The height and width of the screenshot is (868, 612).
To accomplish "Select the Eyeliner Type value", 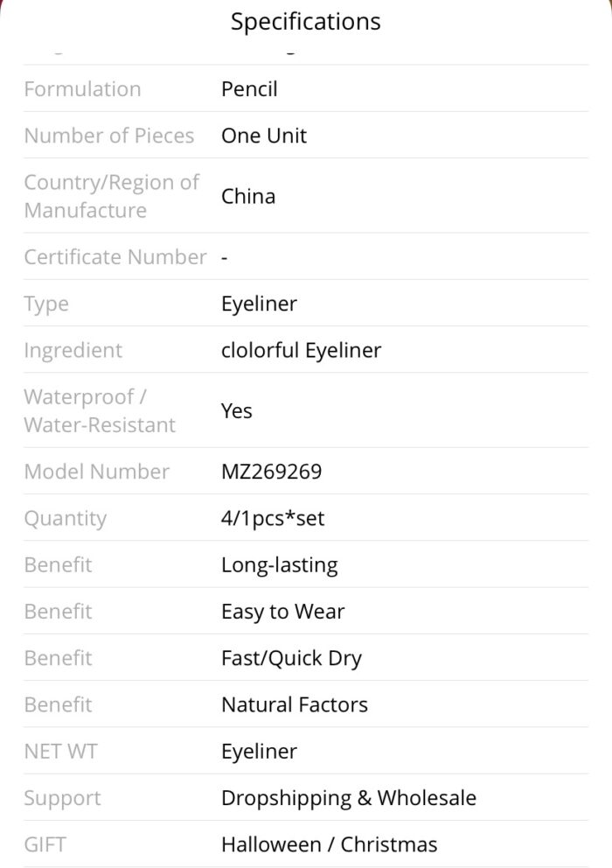I will click(x=259, y=304).
